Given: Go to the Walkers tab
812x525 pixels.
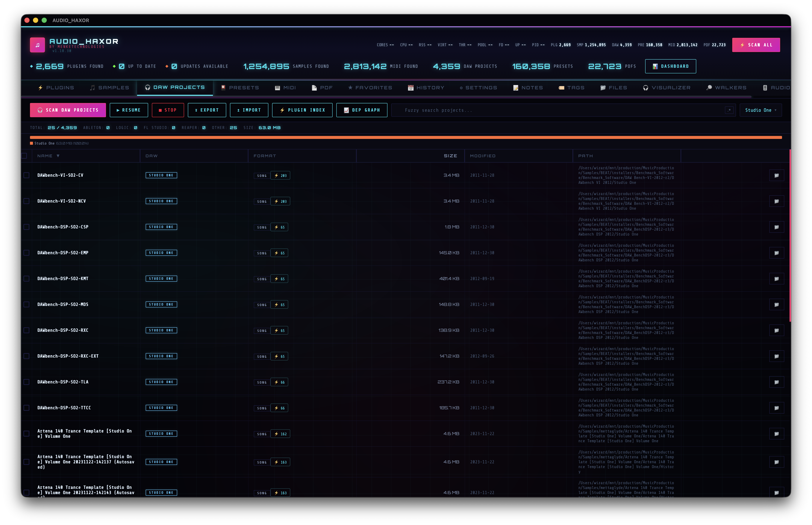Looking at the screenshot, I should pyautogui.click(x=726, y=88).
